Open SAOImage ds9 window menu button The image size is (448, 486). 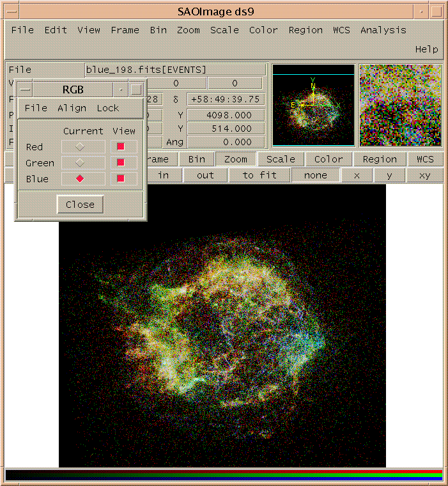coord(12,12)
